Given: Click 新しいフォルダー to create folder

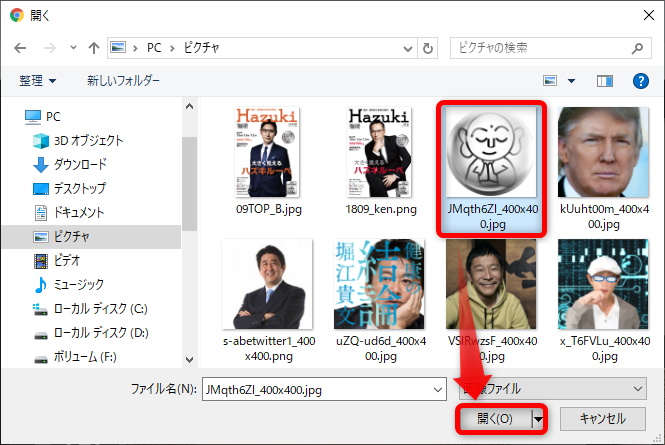Looking at the screenshot, I should (123, 80).
